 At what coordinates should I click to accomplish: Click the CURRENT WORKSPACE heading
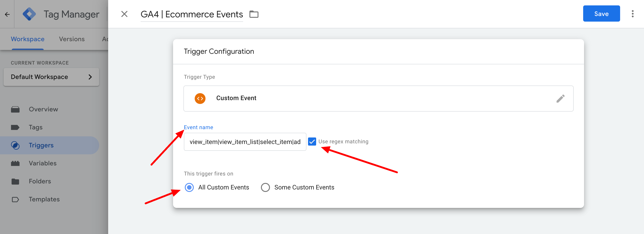[x=40, y=63]
